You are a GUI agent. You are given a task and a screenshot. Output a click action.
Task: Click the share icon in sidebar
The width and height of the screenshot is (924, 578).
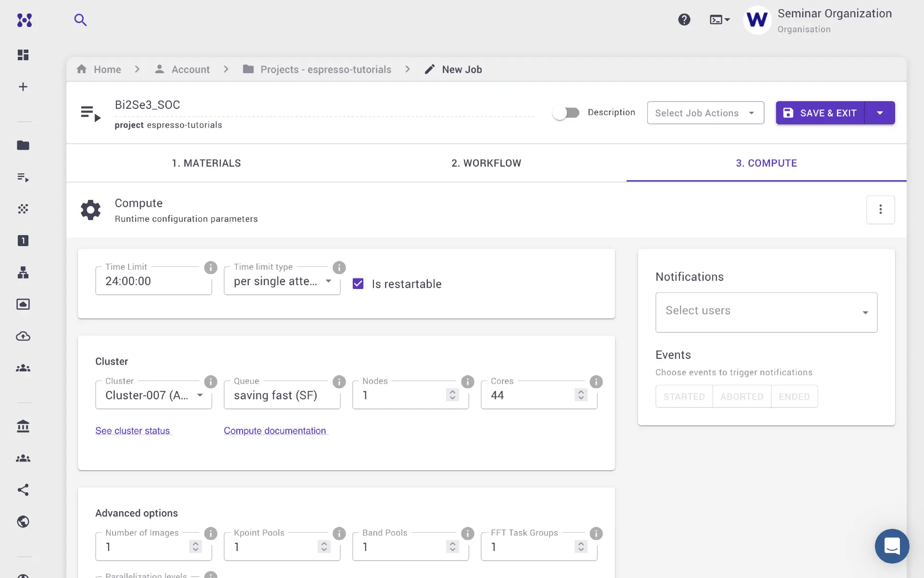(23, 490)
